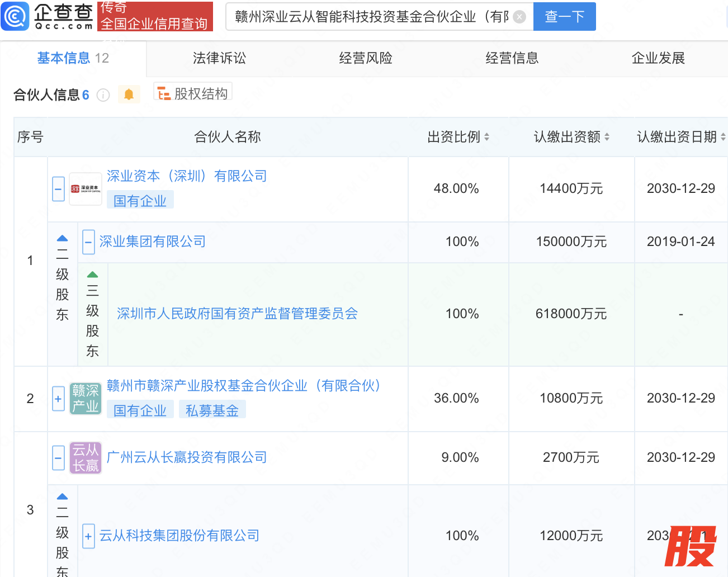Click the 云从长赢 logo icon
Image resolution: width=728 pixels, height=577 pixels.
click(x=86, y=458)
